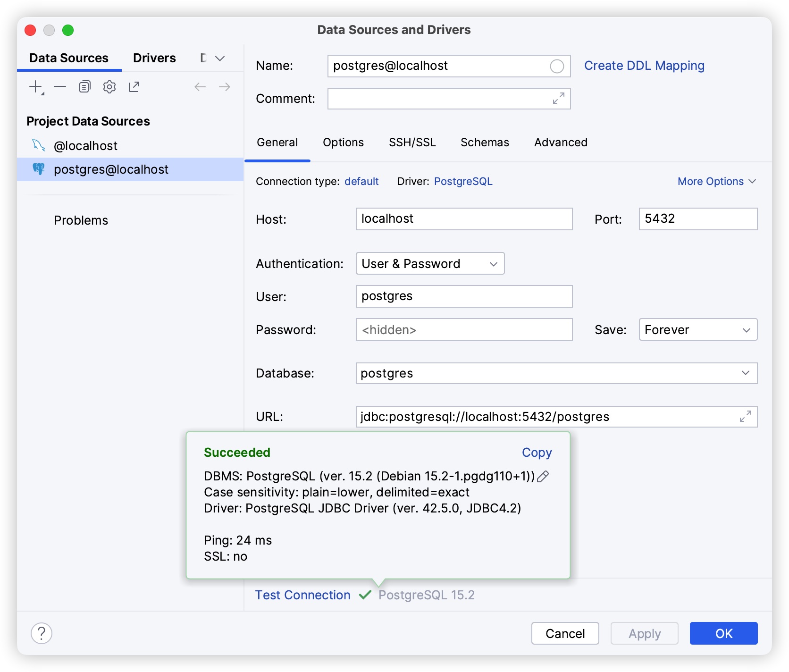This screenshot has width=789, height=672.
Task: Click into the Host input field
Action: click(464, 219)
